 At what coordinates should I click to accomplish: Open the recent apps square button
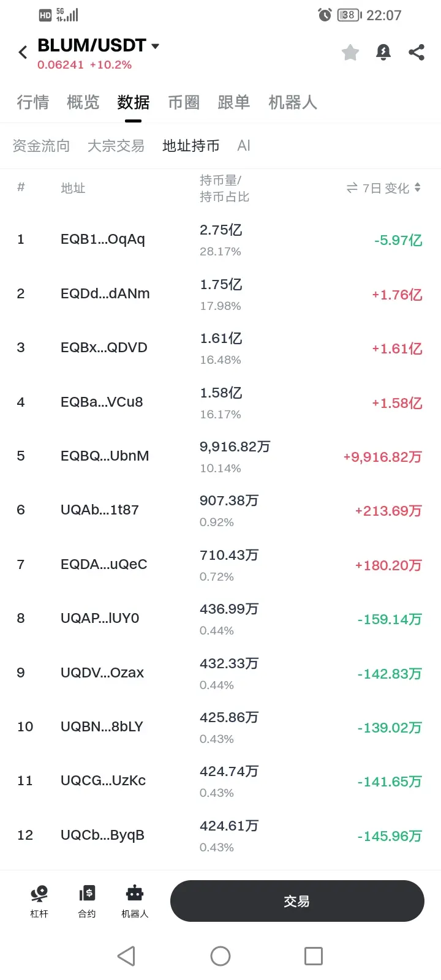(x=314, y=956)
